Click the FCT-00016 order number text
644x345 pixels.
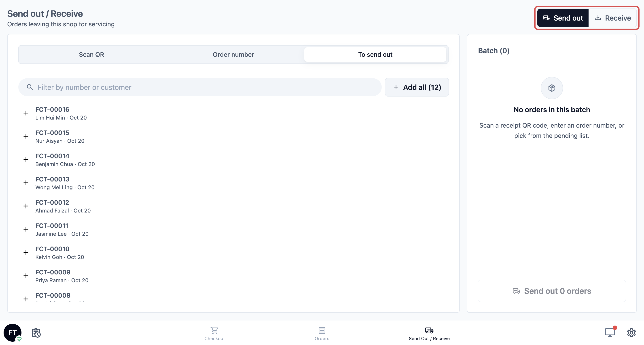(x=52, y=109)
